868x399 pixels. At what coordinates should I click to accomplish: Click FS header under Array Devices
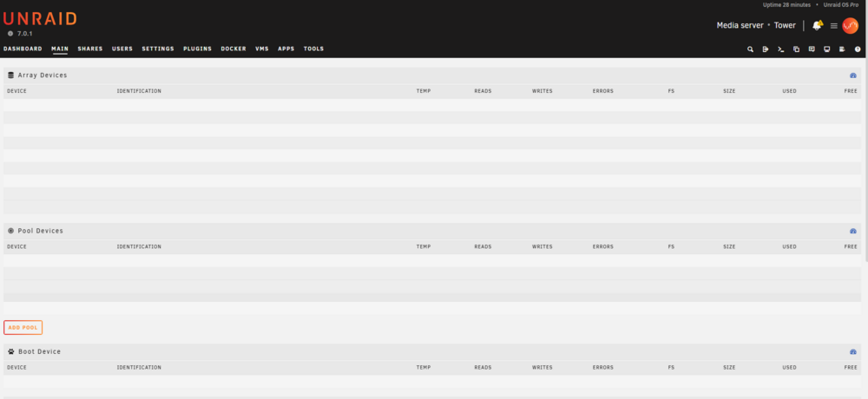pos(671,91)
